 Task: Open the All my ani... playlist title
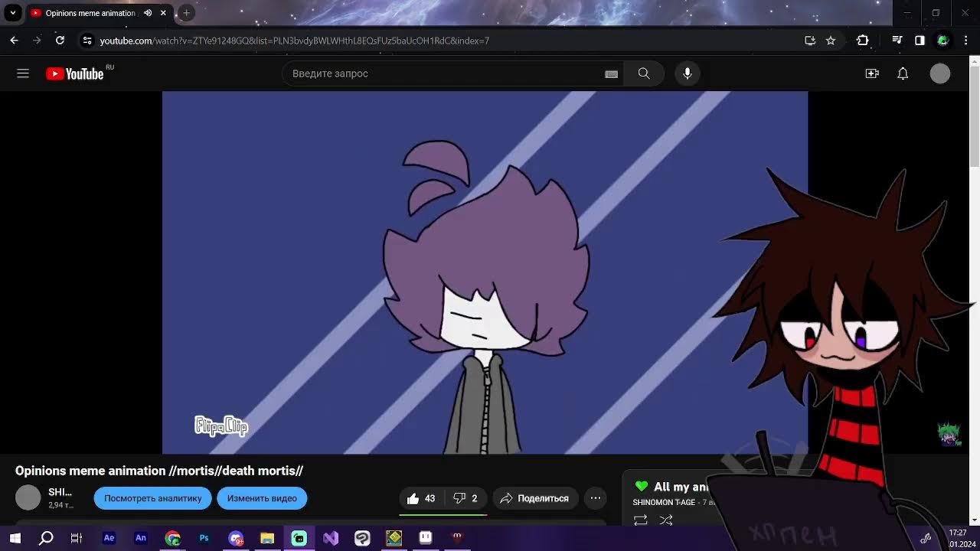pos(681,487)
